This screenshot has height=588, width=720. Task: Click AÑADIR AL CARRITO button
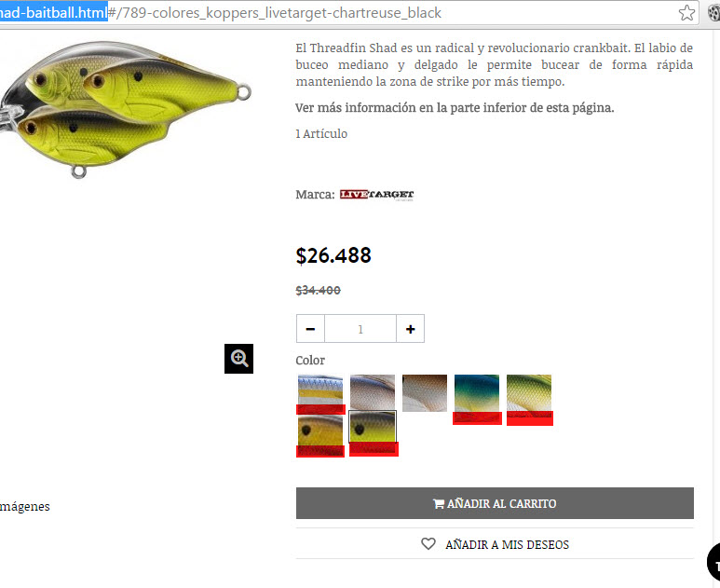(495, 503)
